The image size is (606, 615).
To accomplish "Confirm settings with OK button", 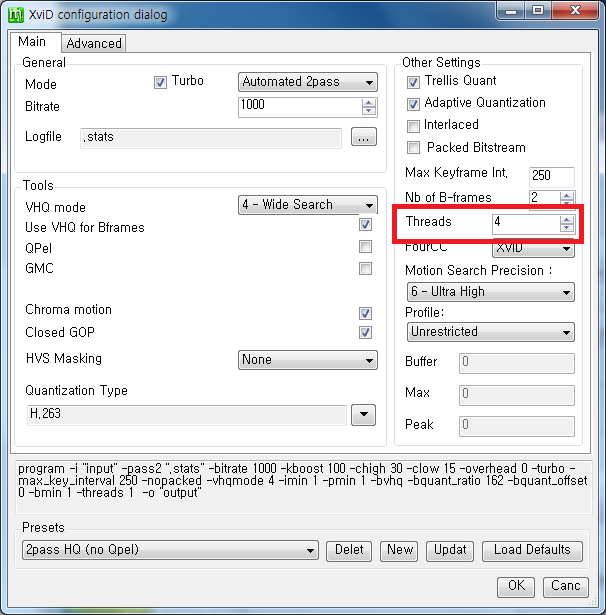I will tap(516, 587).
